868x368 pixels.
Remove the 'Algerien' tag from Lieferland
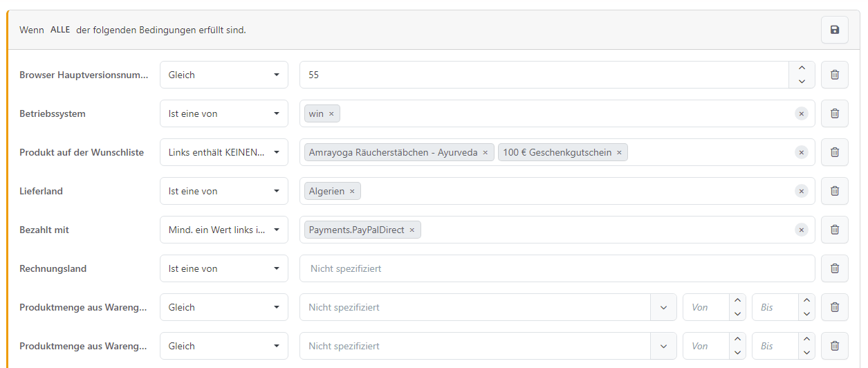tap(352, 191)
